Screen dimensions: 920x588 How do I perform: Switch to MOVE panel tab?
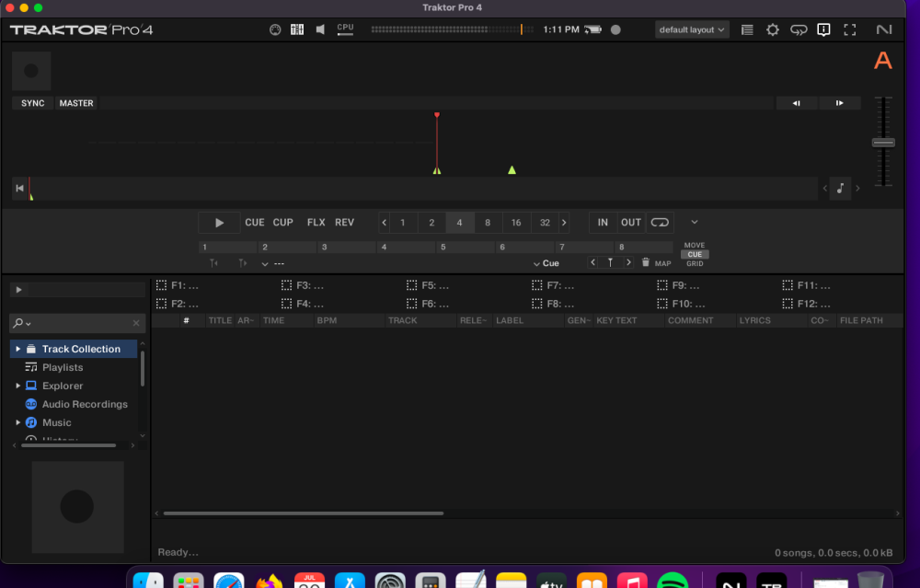click(x=695, y=246)
